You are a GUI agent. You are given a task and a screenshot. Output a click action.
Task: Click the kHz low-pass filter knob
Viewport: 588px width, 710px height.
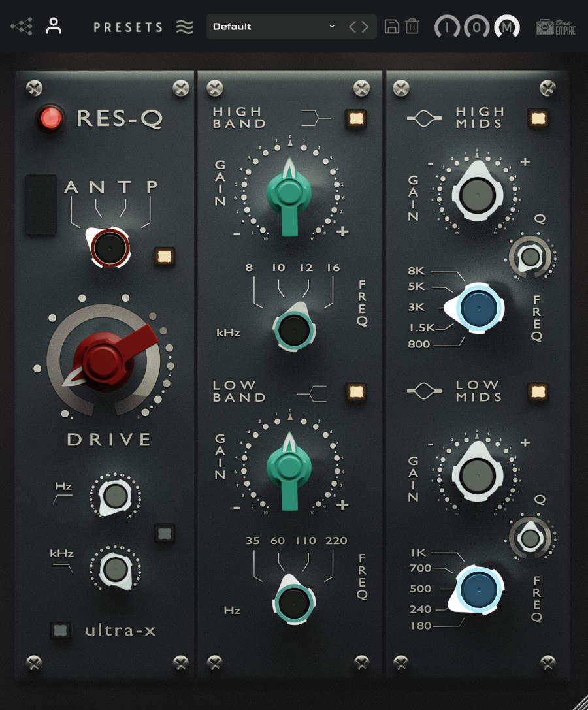(x=115, y=570)
